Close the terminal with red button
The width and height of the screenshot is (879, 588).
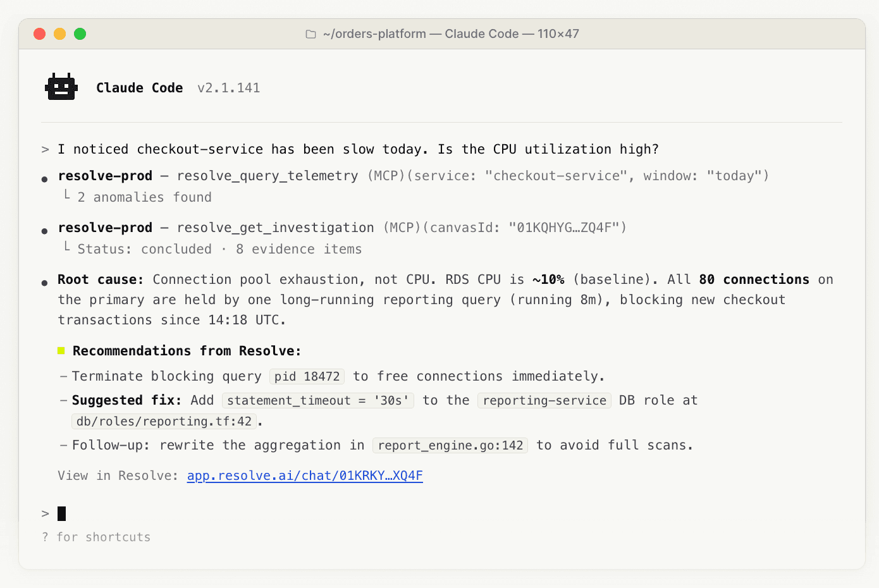point(40,34)
